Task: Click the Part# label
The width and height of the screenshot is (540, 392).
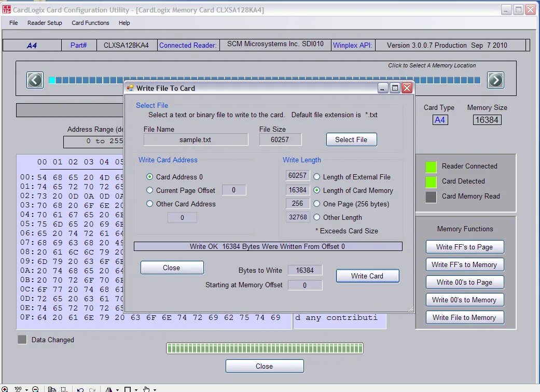Action: coord(78,45)
